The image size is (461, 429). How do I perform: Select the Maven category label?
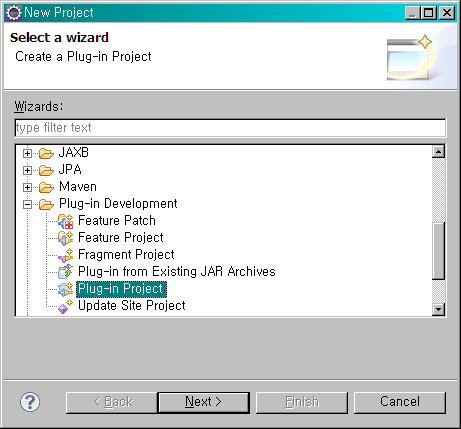tap(78, 187)
